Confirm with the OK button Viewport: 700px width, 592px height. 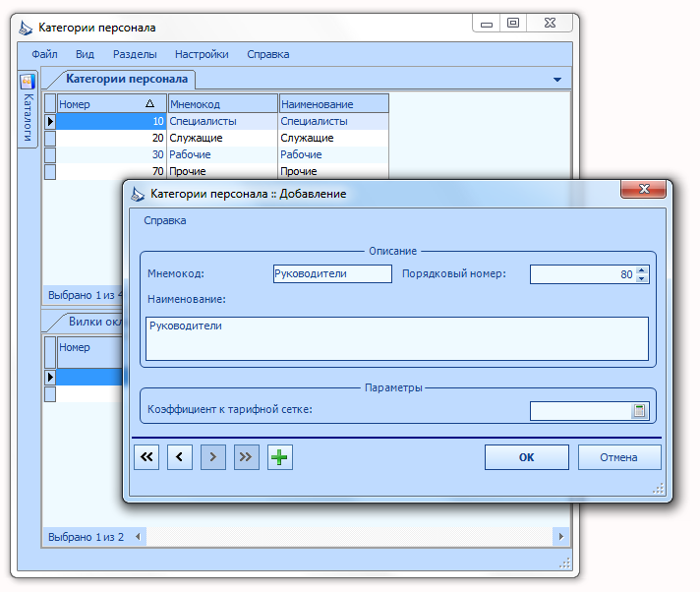point(527,457)
